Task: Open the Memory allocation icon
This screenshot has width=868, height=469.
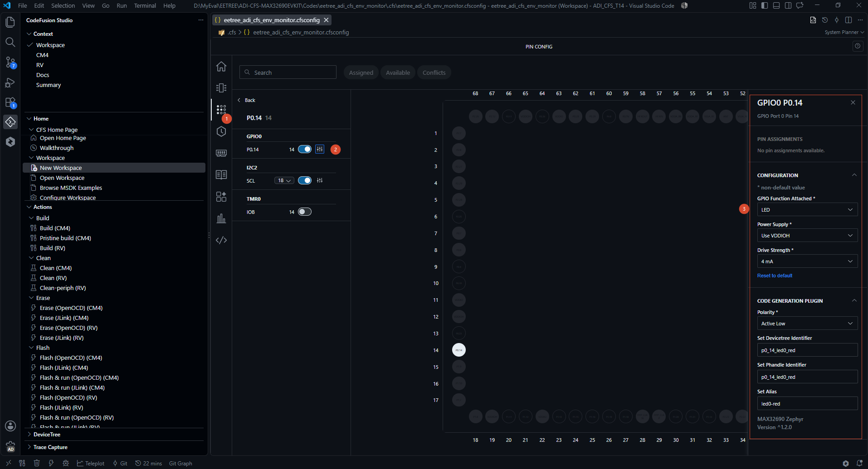Action: 221,153
